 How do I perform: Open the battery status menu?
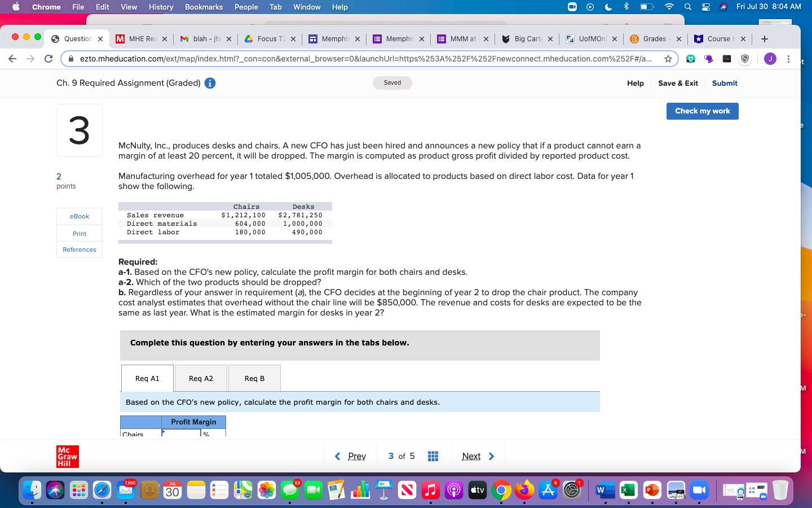pyautogui.click(x=647, y=7)
